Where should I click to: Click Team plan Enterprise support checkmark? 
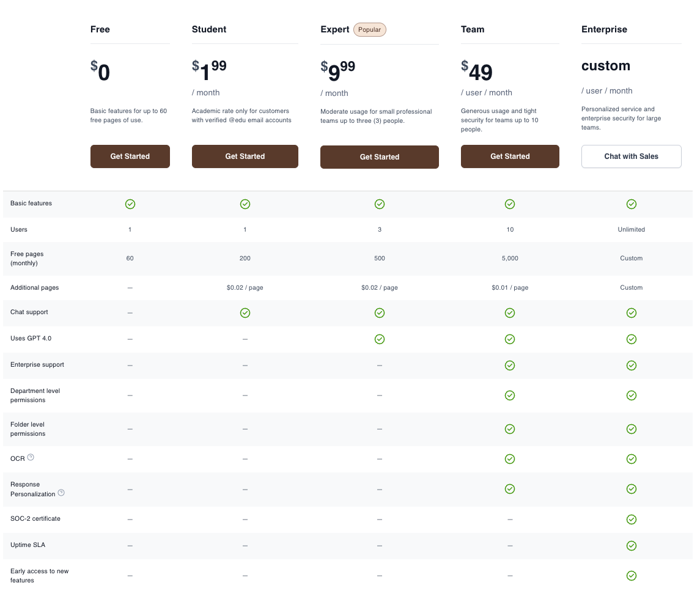[x=510, y=365]
